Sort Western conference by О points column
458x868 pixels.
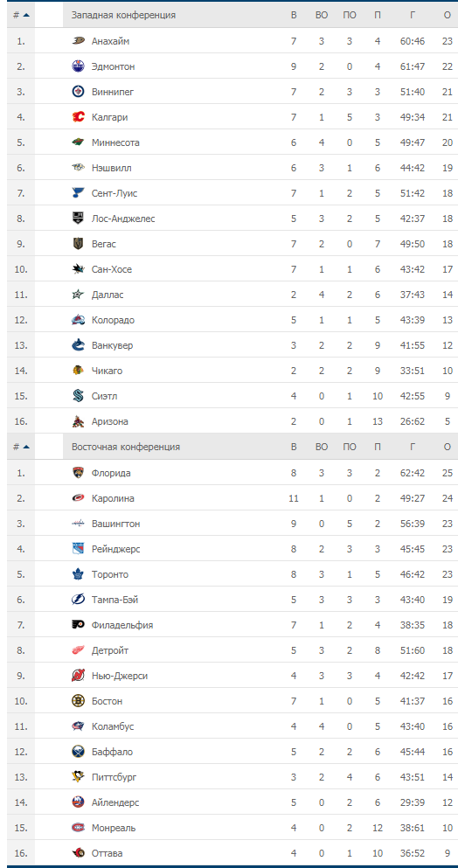click(x=448, y=16)
